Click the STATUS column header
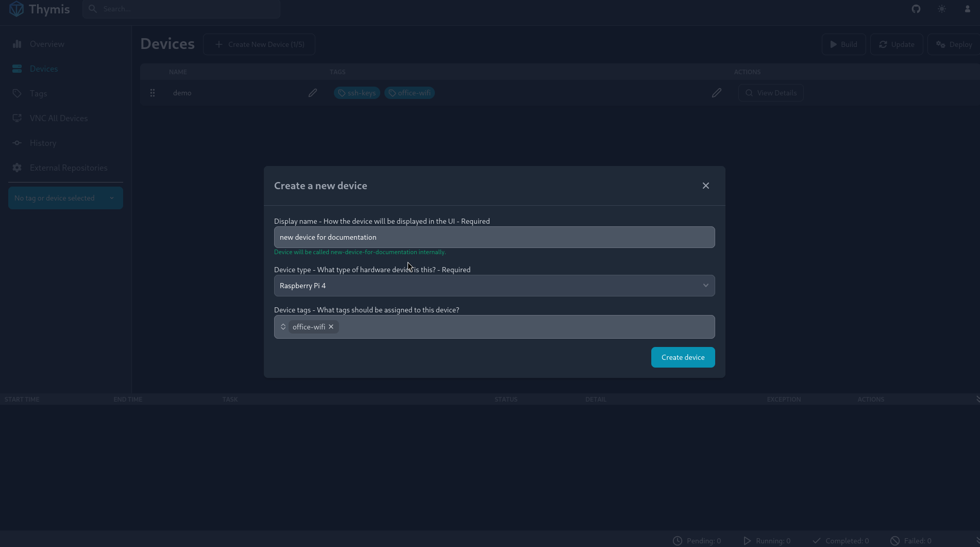980x547 pixels. [506, 399]
